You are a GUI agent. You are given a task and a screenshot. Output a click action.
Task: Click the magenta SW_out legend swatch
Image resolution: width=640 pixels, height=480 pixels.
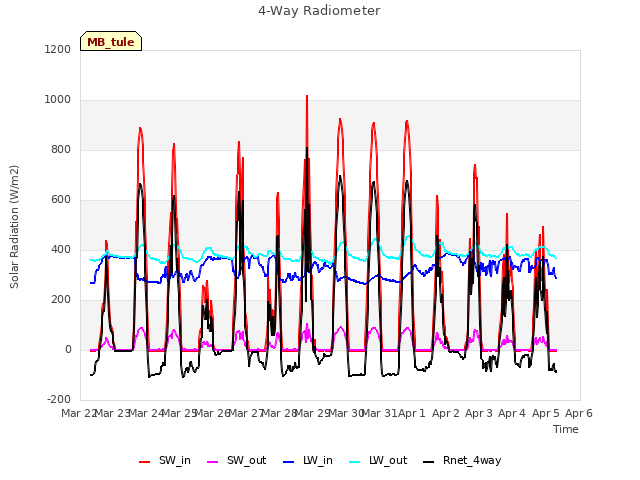pyautogui.click(x=213, y=462)
